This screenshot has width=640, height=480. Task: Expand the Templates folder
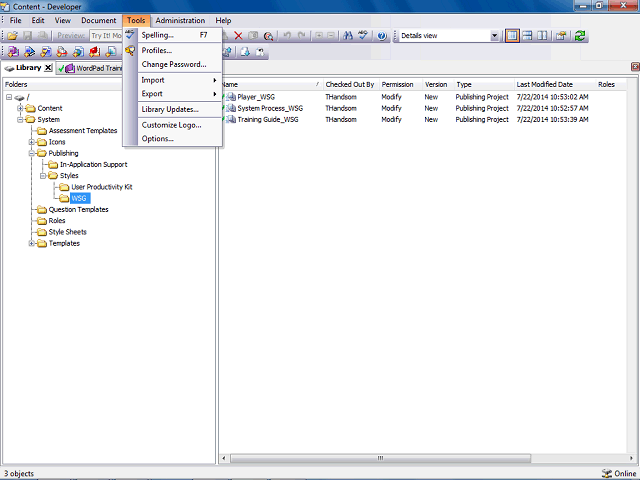pyautogui.click(x=31, y=243)
